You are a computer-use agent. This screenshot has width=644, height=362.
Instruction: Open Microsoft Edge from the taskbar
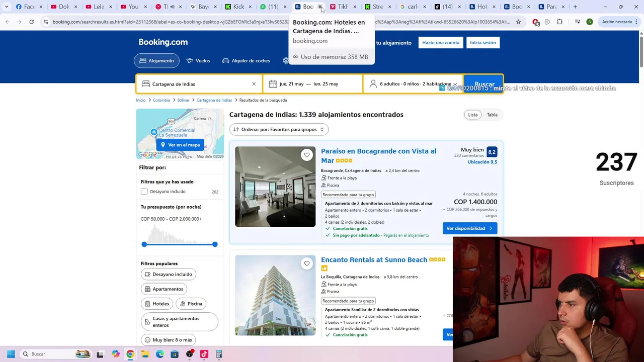click(160, 354)
